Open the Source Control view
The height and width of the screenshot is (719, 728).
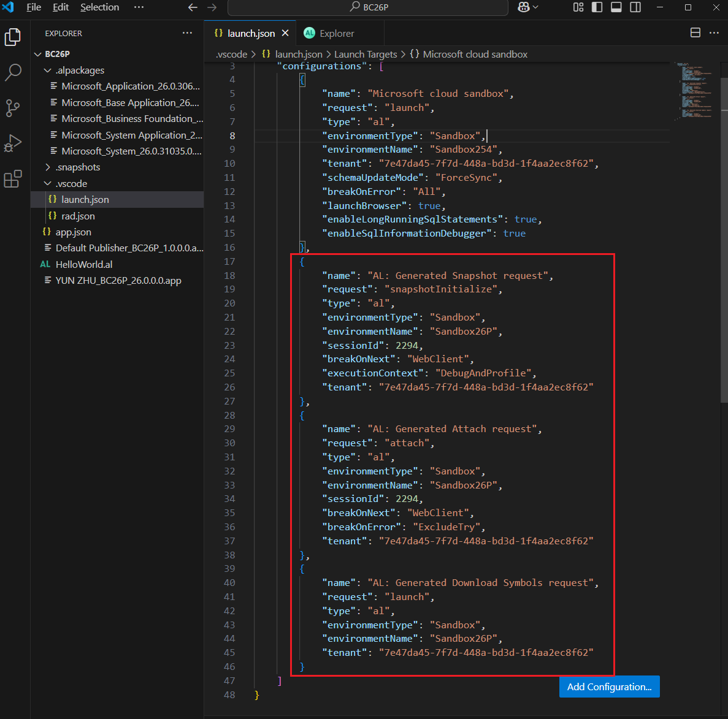(x=13, y=108)
